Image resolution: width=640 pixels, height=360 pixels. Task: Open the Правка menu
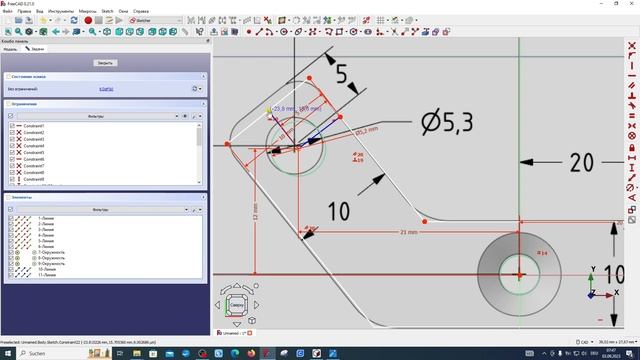(24, 11)
